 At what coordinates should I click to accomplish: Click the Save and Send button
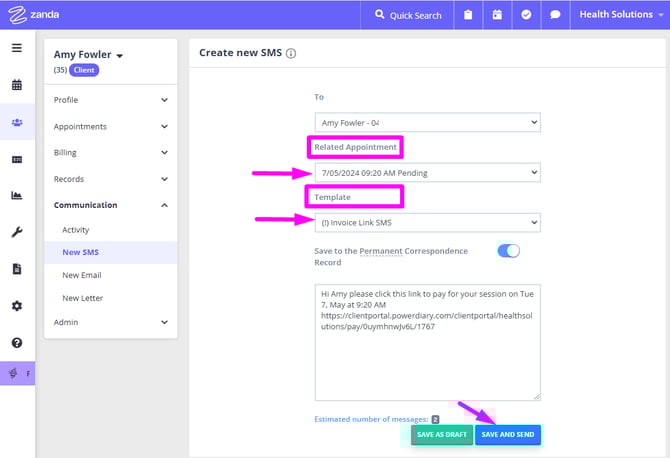508,435
